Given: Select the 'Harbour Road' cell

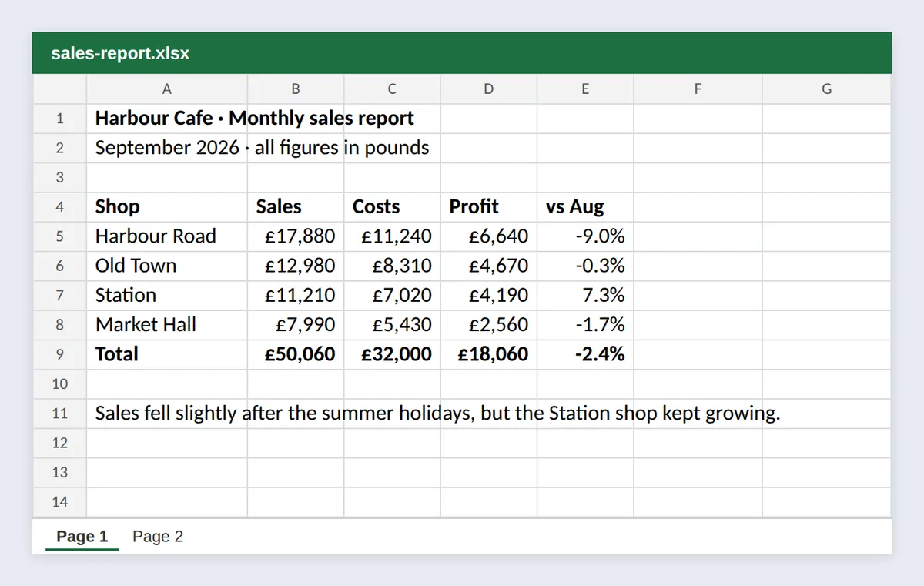Looking at the screenshot, I should tap(167, 236).
